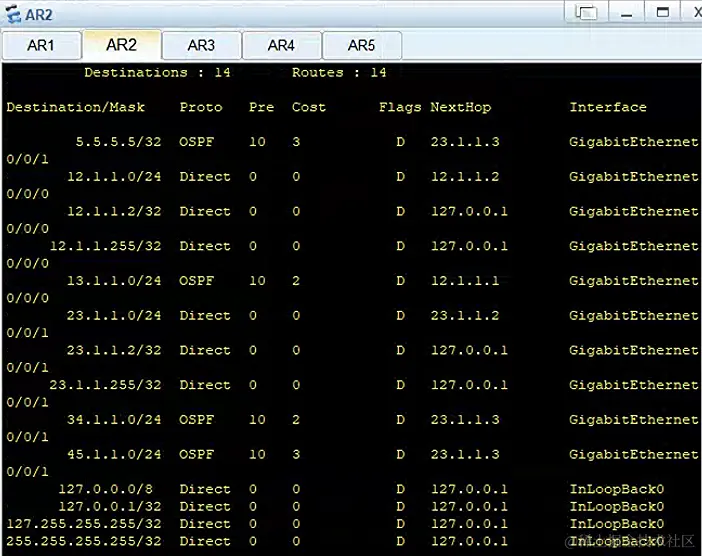Click next hop 12.1.1.1 of 13.1.1.0/24

pyautogui.click(x=465, y=281)
